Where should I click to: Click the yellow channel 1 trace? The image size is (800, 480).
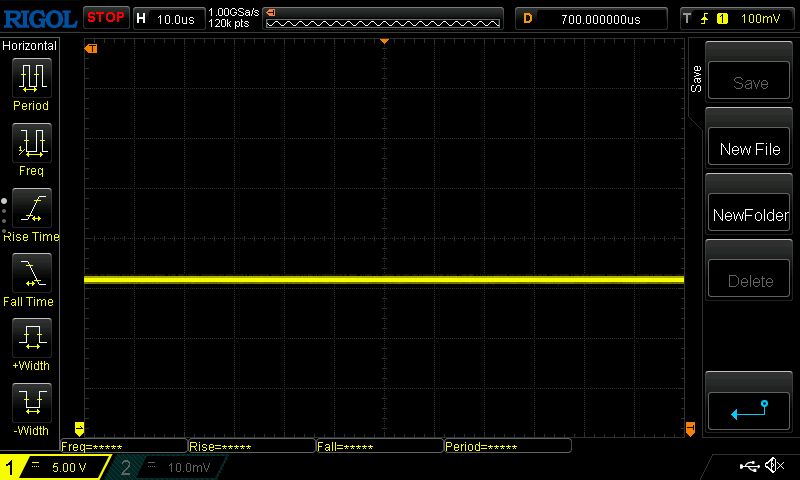tap(384, 280)
